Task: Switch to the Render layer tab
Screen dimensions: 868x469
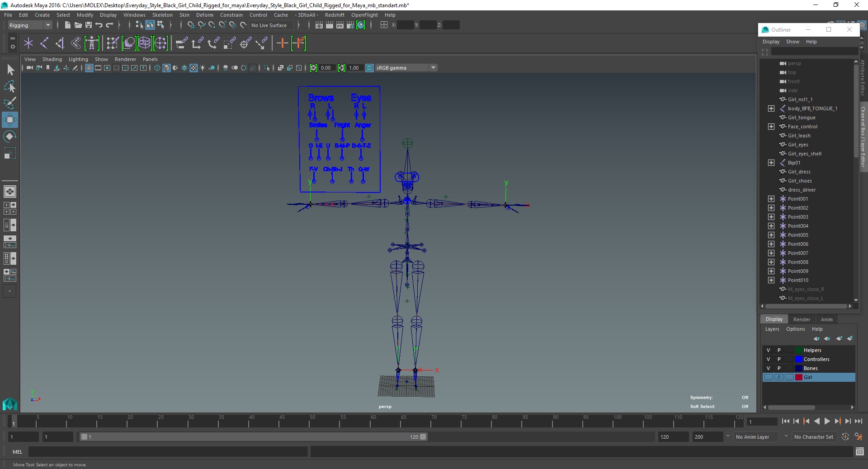Action: pyautogui.click(x=802, y=319)
